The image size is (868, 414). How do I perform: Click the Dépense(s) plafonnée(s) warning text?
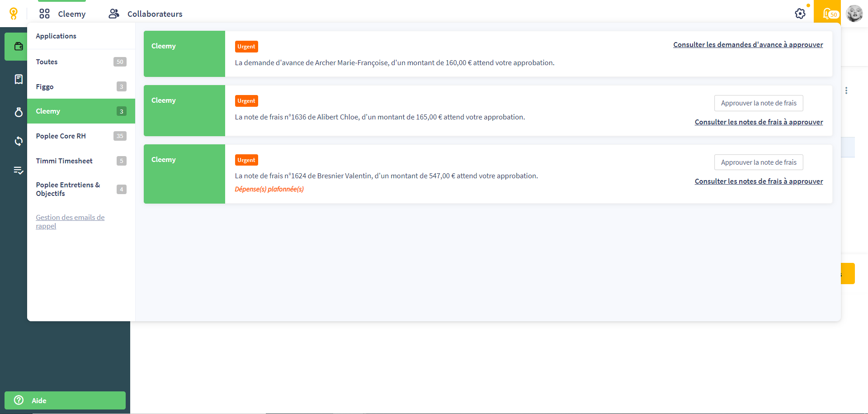pos(269,189)
